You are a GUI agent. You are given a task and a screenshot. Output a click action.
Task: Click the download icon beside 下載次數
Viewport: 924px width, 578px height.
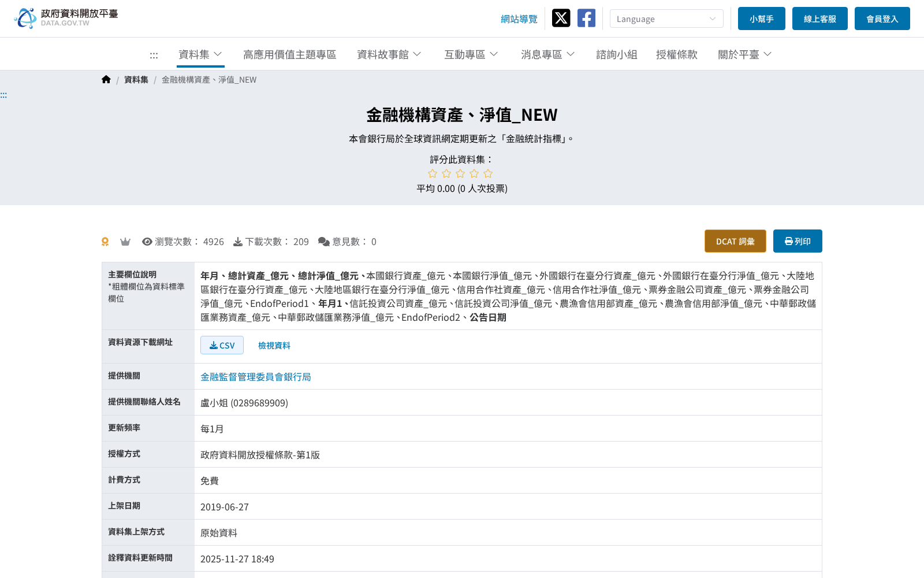click(x=238, y=242)
